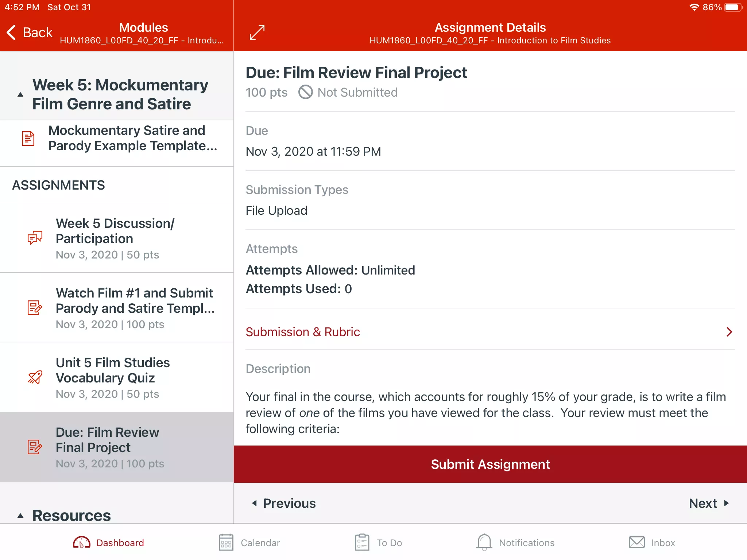
Task: Click the 4:52 PM clock in status bar
Action: pos(22,7)
